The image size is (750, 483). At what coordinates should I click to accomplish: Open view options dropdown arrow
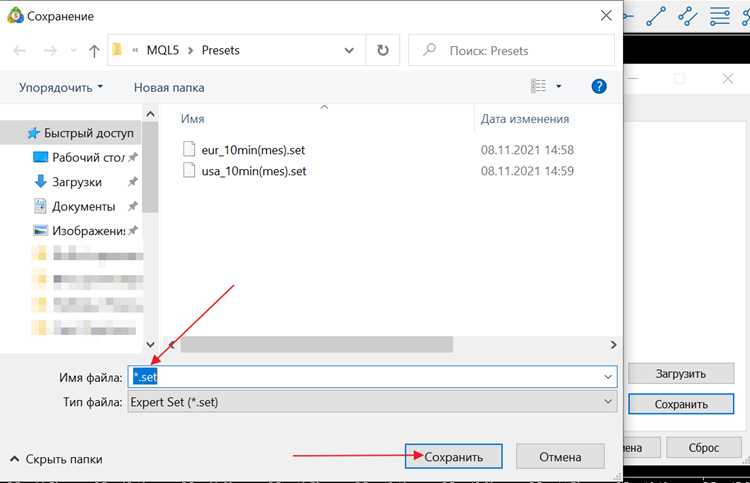(558, 87)
